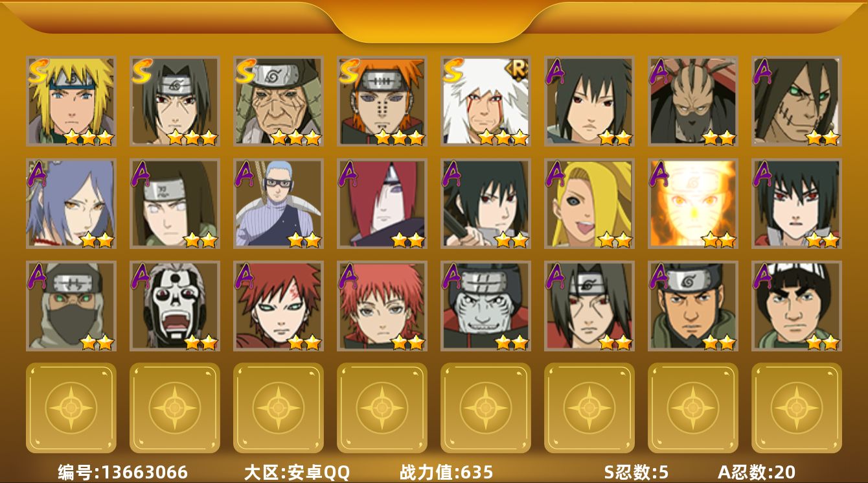Click the 战力值:635 power value label
The width and height of the screenshot is (868, 483).
tap(446, 472)
